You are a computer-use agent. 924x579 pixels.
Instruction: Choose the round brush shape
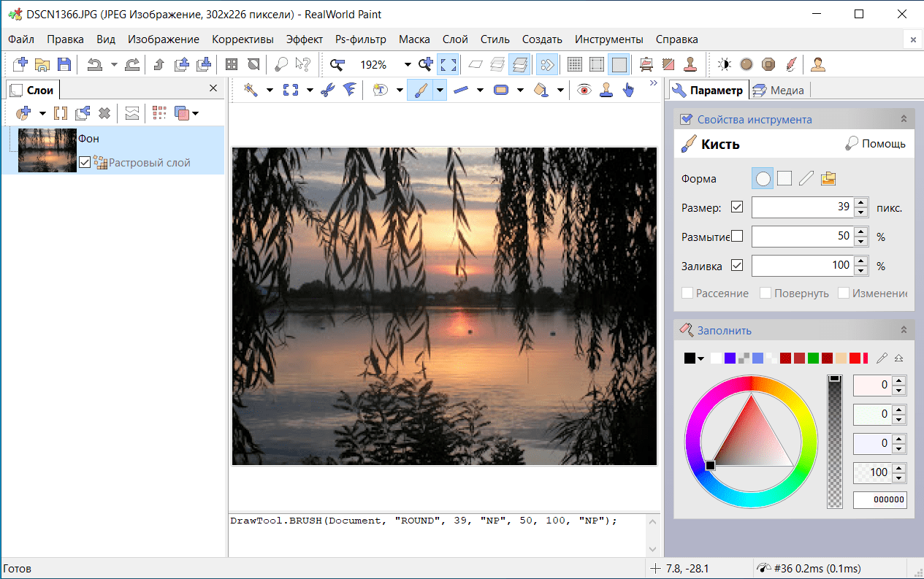click(763, 178)
